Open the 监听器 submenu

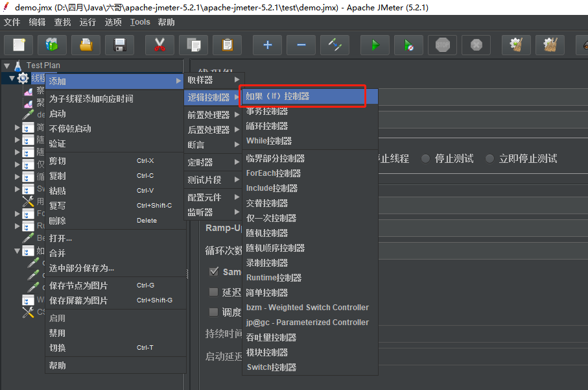tap(214, 212)
